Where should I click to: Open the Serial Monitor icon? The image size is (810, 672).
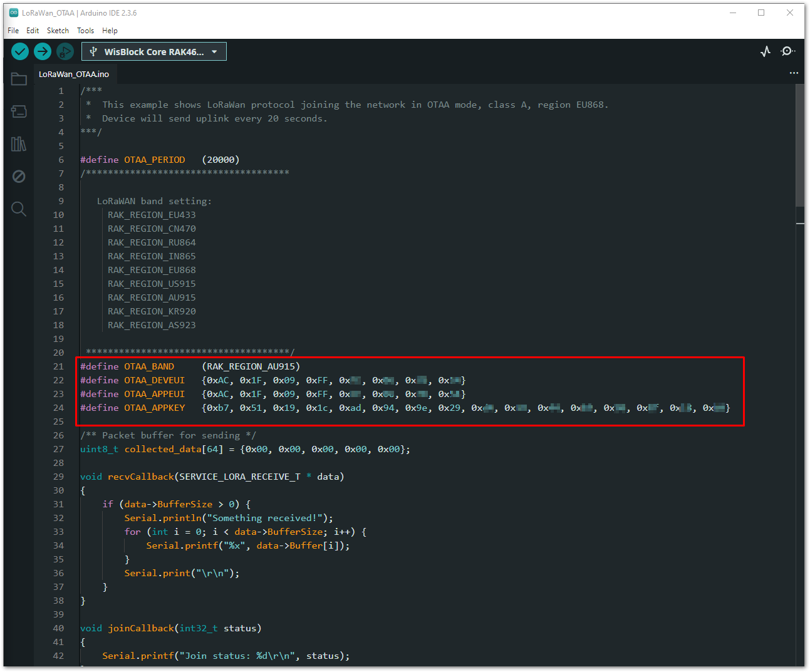(x=788, y=51)
